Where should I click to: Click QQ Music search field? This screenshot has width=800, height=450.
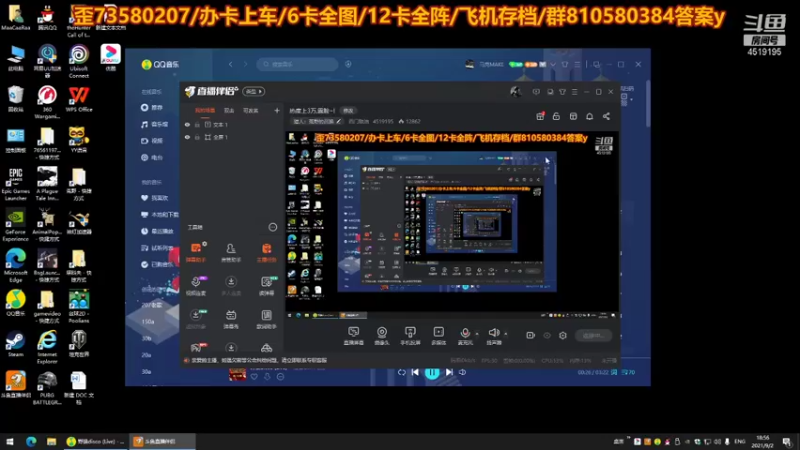(x=297, y=64)
